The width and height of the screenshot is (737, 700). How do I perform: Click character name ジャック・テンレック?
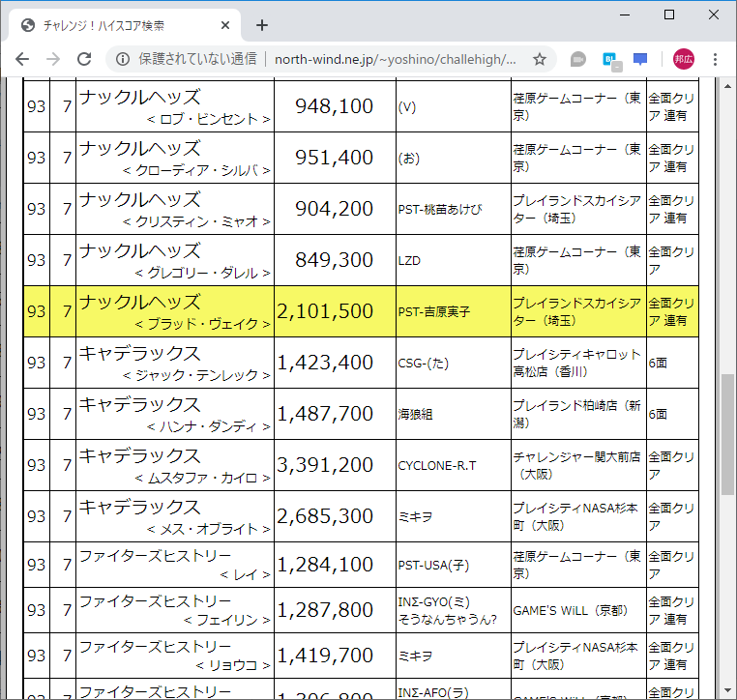pos(197,375)
